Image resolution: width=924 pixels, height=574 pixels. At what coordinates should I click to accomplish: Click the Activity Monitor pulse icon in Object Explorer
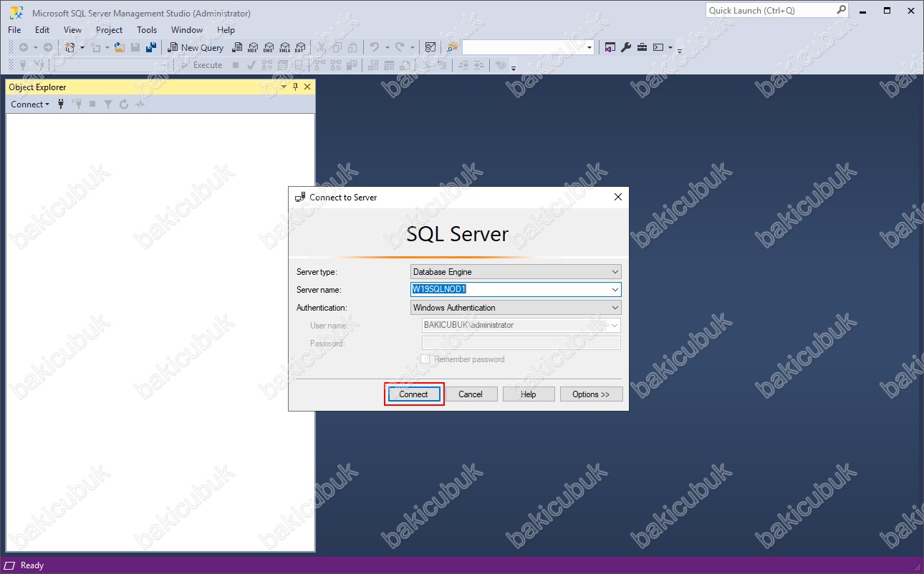pos(140,104)
